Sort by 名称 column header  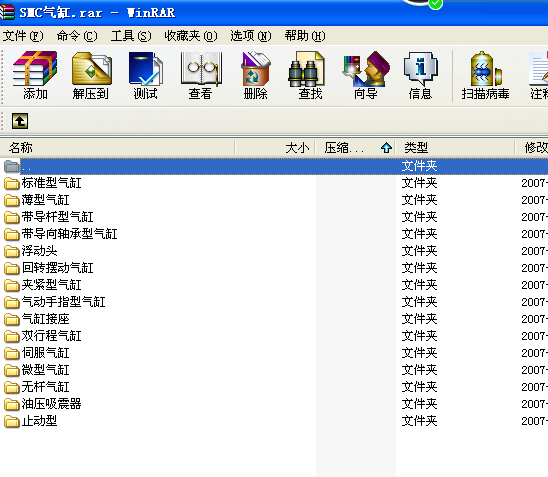click(x=117, y=147)
